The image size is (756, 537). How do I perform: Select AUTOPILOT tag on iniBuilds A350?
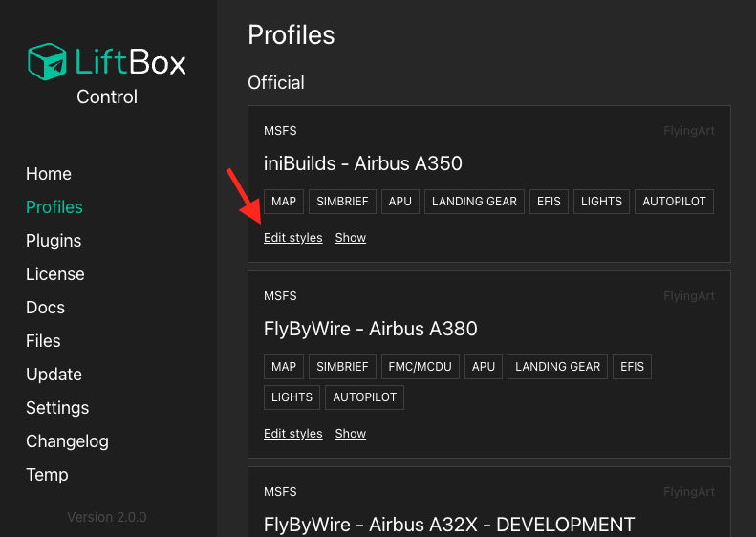[x=674, y=202]
